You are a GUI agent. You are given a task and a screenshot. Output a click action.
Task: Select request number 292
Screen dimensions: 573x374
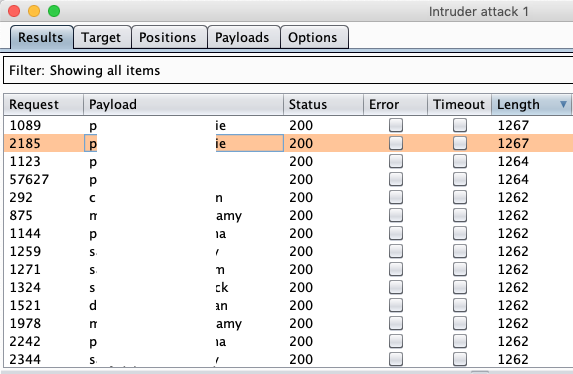click(x=21, y=197)
